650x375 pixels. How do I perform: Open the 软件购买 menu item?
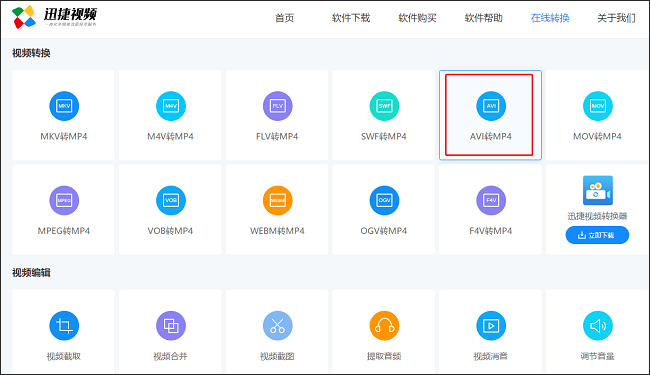(x=417, y=18)
